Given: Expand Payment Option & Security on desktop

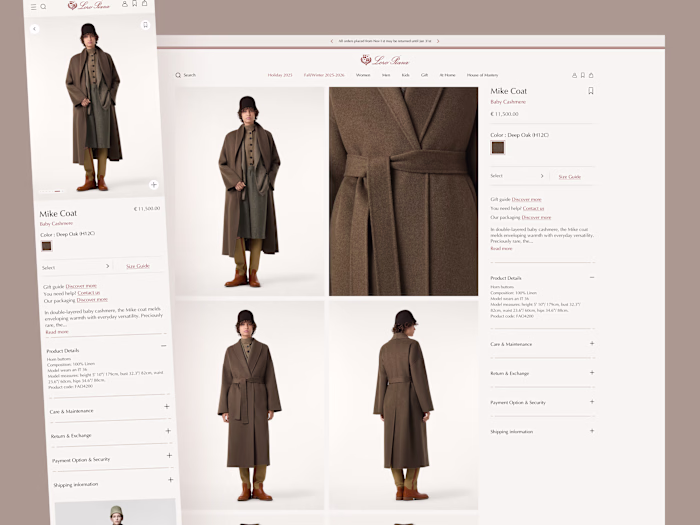Looking at the screenshot, I should 592,402.
